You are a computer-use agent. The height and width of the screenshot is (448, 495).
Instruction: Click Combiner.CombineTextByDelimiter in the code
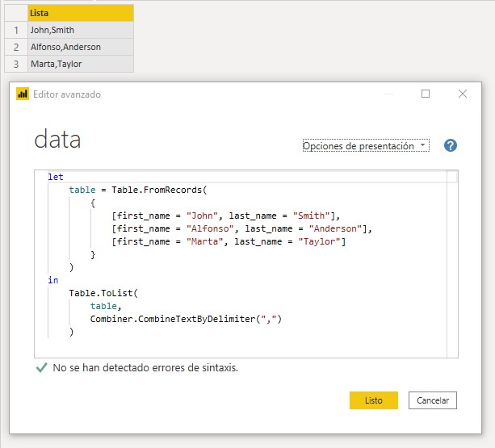point(172,319)
